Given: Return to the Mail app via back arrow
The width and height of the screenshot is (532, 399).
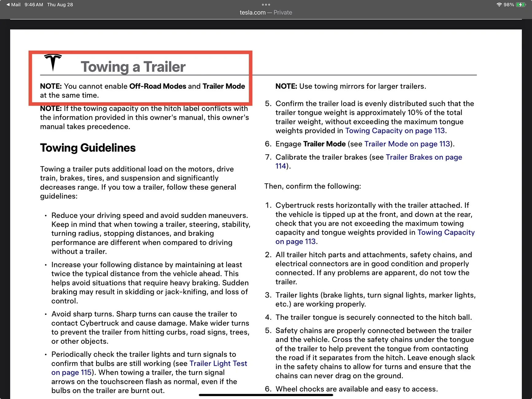Looking at the screenshot, I should click(13, 5).
